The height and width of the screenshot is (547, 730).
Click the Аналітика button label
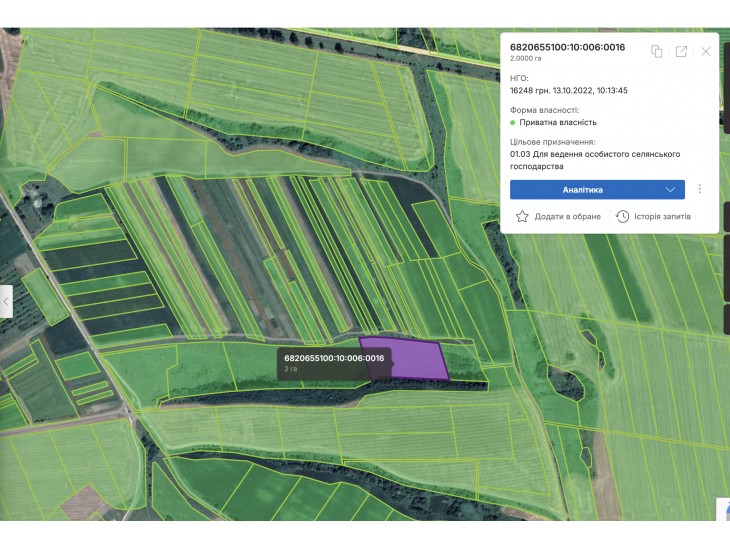pyautogui.click(x=582, y=190)
